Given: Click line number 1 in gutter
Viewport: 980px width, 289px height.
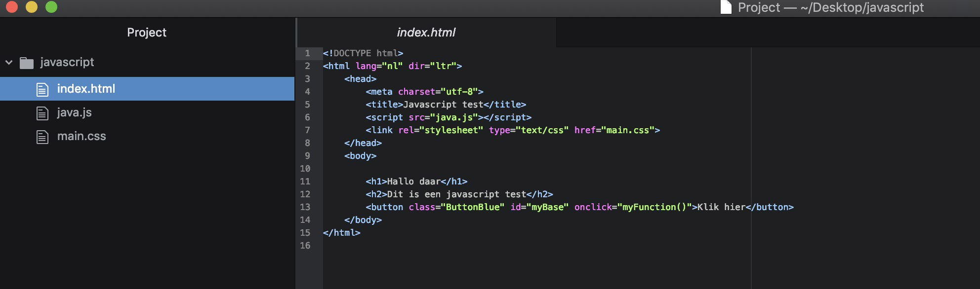Looking at the screenshot, I should 307,53.
